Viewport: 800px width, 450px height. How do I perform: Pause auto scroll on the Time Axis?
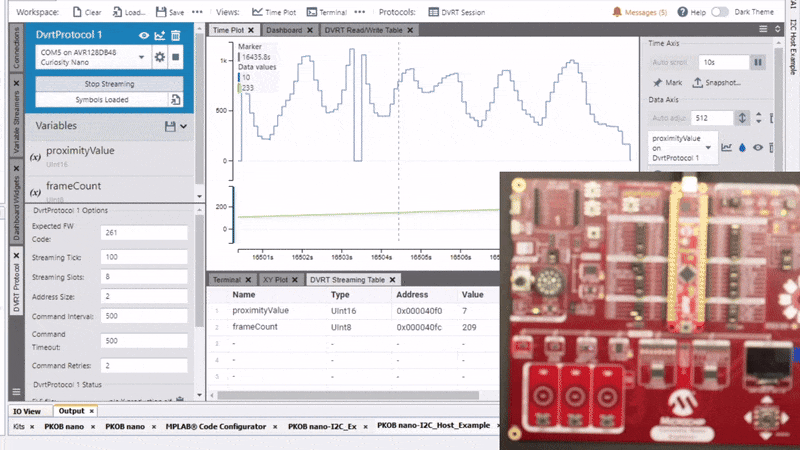758,62
